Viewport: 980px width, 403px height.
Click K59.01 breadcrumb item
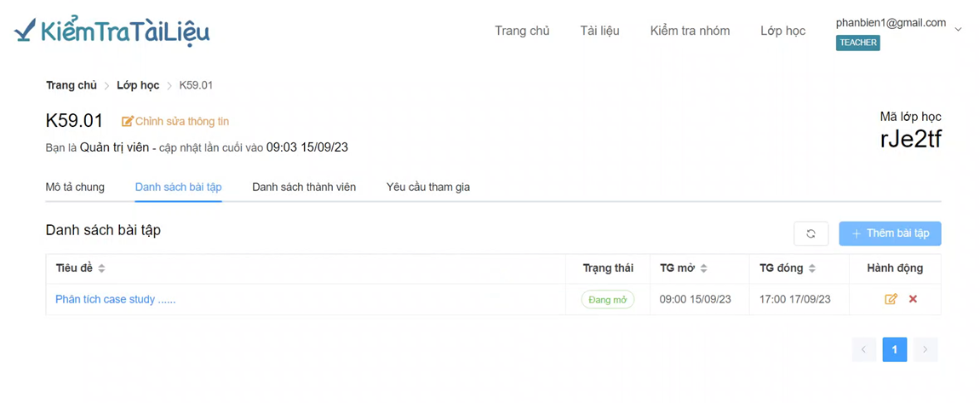(196, 86)
